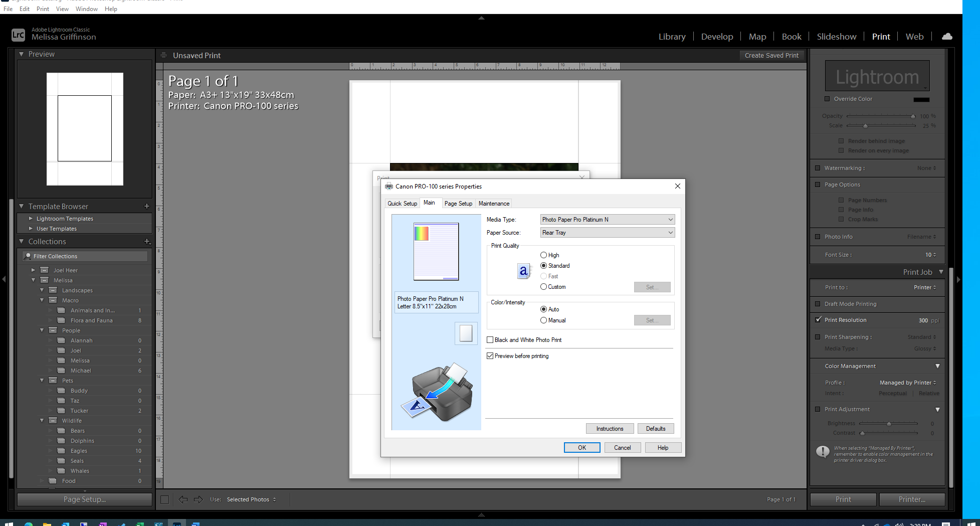The image size is (980, 526).
Task: Select Manual color intensity option
Action: pyautogui.click(x=543, y=320)
